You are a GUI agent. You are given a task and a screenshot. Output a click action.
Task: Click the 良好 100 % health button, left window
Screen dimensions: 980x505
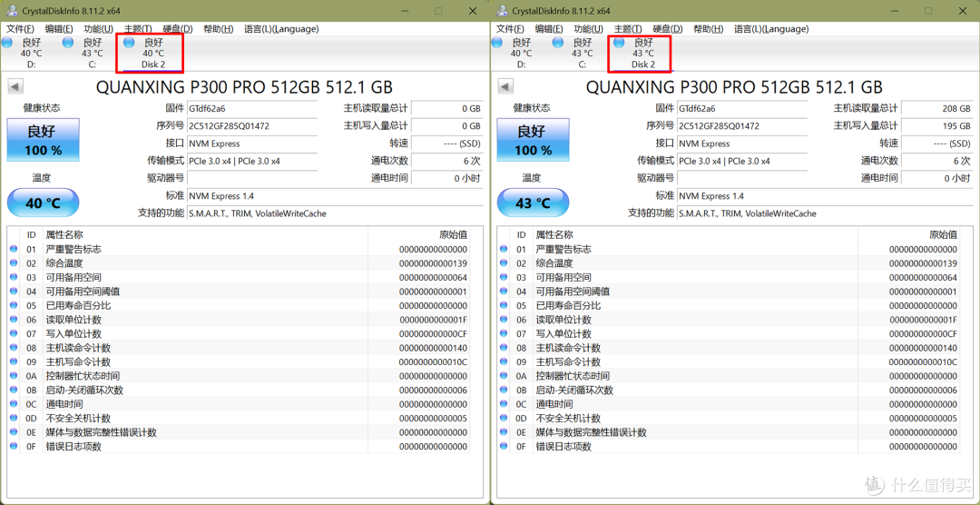(44, 141)
